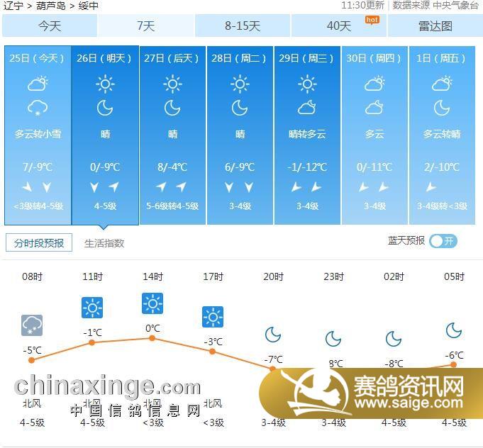Click the 27日 night moon icon
This screenshot has width=483, height=448.
[x=172, y=108]
